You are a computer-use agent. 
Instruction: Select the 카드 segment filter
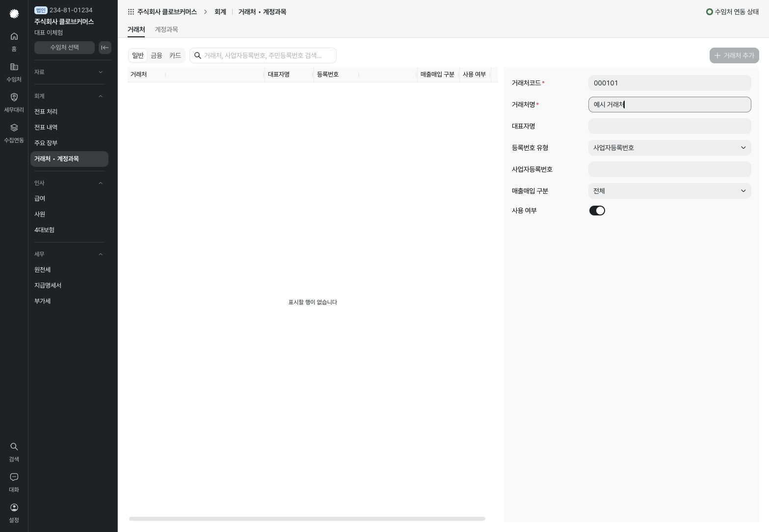175,55
